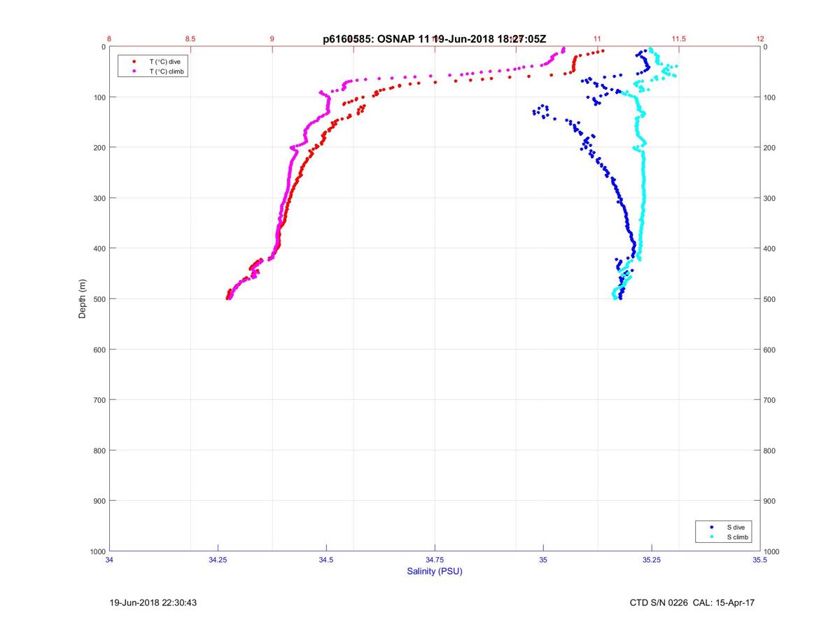Click the 600 depth tick on right axis
This screenshot has height=620, width=840.
click(771, 350)
